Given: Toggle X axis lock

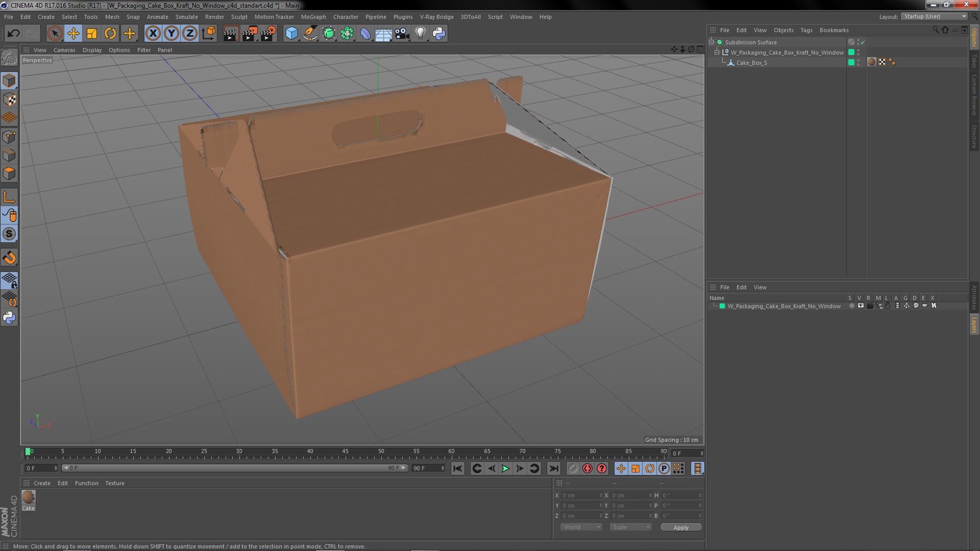Looking at the screenshot, I should [153, 34].
